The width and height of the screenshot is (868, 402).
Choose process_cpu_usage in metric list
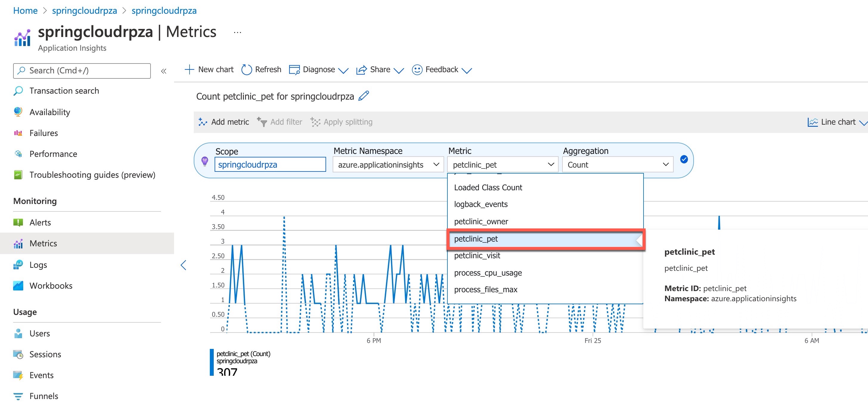(488, 273)
